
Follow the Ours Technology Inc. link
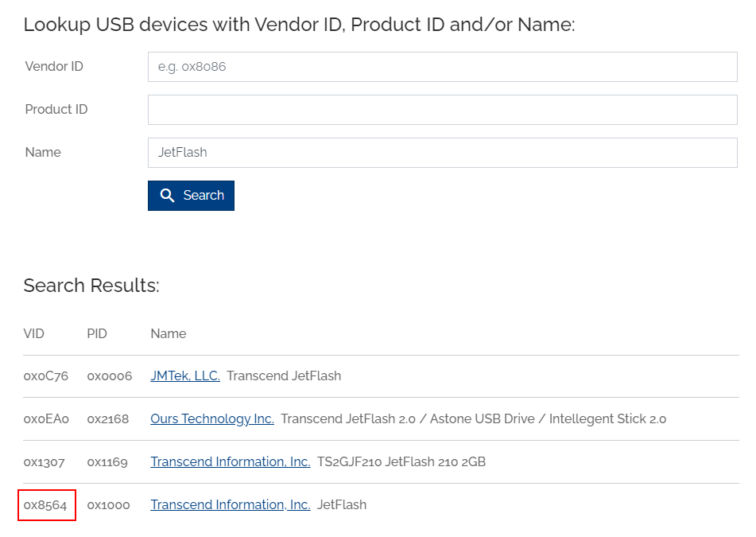(212, 419)
